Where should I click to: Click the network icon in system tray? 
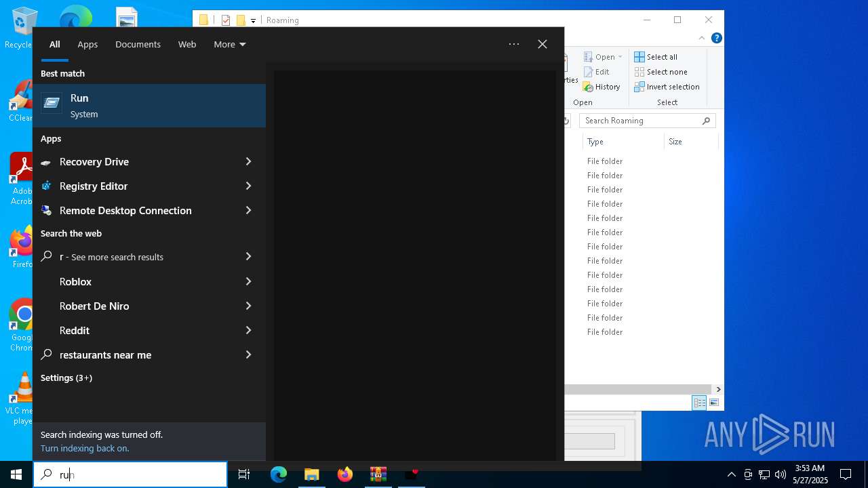point(764,474)
